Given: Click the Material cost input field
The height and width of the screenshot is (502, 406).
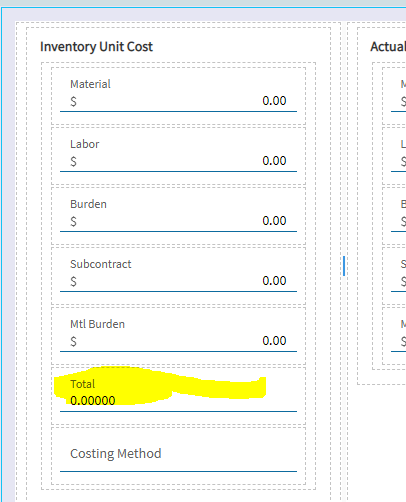Looking at the screenshot, I should [178, 101].
